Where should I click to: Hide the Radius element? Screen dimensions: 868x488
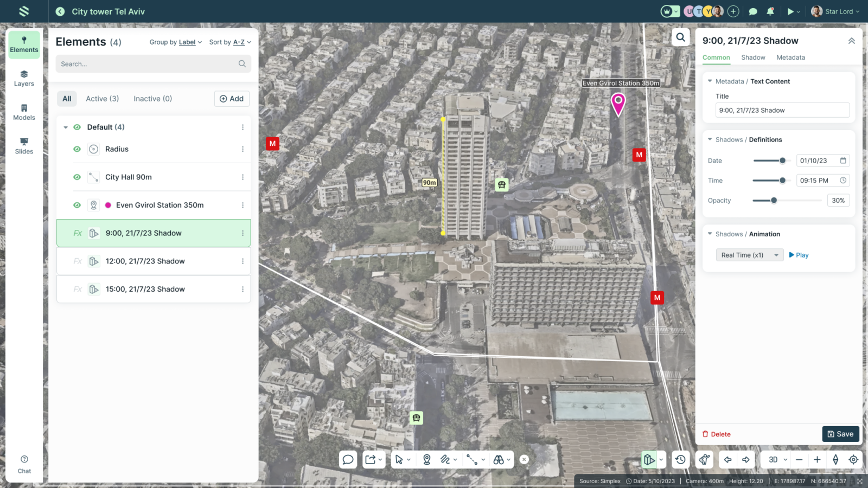click(x=77, y=149)
